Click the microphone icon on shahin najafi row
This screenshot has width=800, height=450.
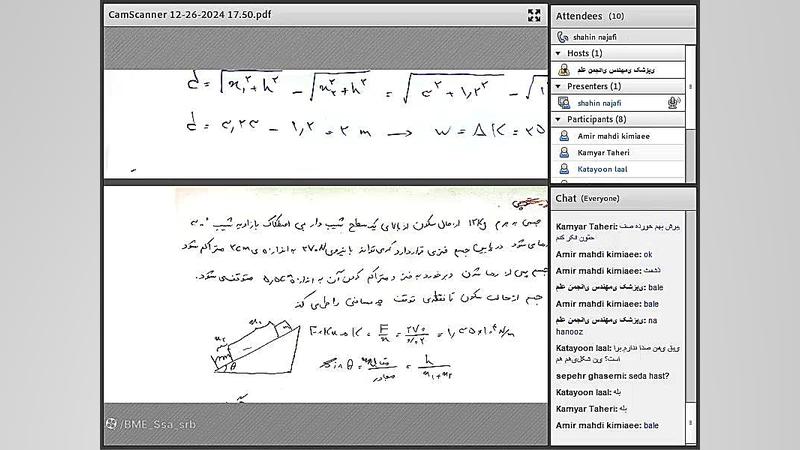tap(673, 103)
